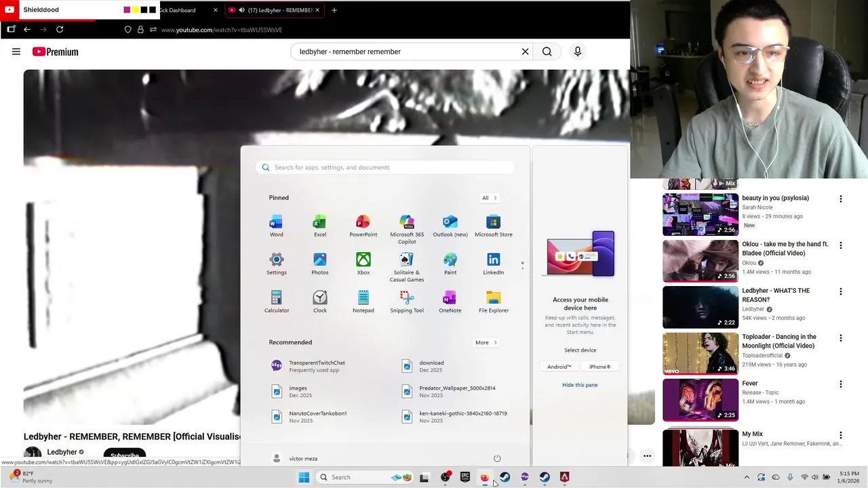The width and height of the screenshot is (868, 488).
Task: Open options for Oklou video
Action: (x=841, y=245)
